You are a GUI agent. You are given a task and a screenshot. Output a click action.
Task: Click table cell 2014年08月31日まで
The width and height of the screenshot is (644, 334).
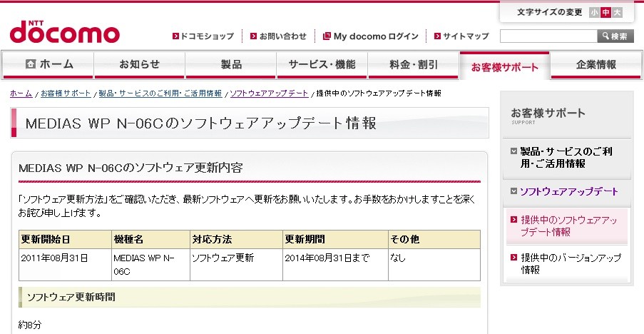pos(336,265)
